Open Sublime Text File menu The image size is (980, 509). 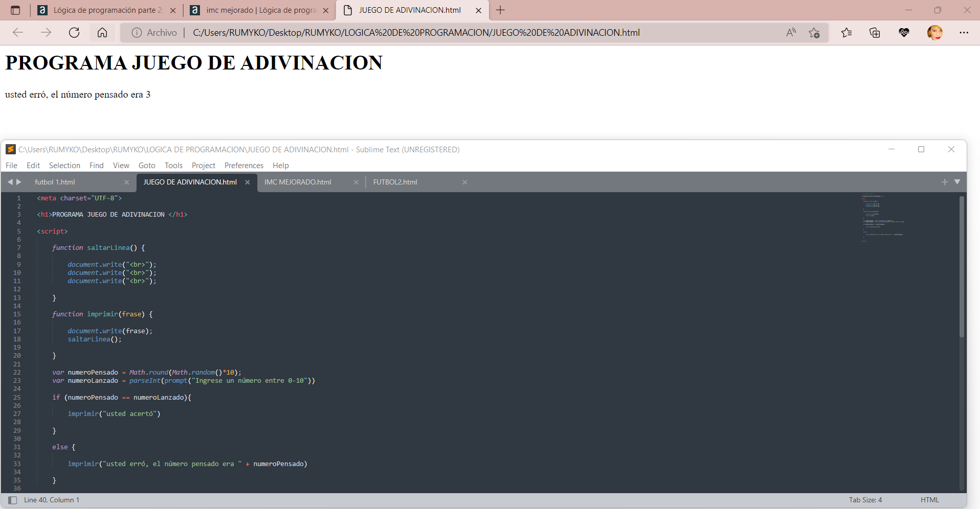tap(11, 165)
